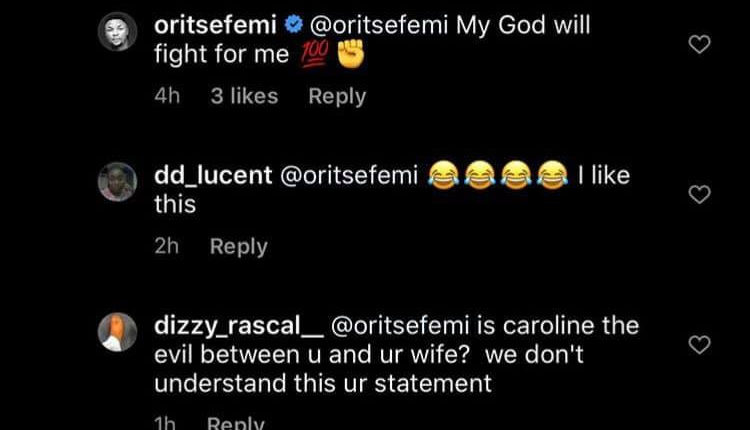Reply to dd_lucent's 'I like this' comment
The height and width of the screenshot is (430, 750).
pyautogui.click(x=238, y=247)
